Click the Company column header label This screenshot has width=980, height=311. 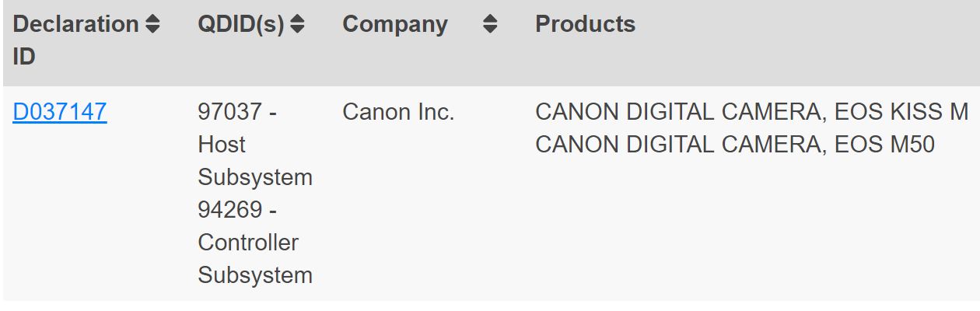tap(395, 24)
